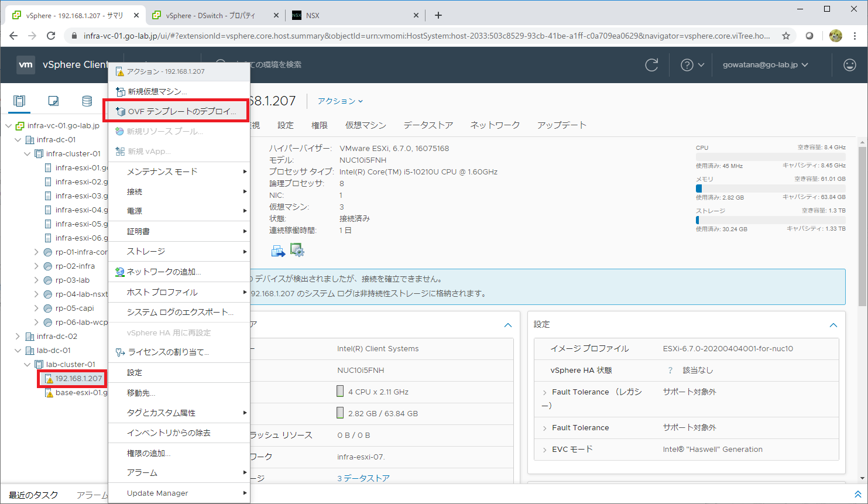Expand EVC モード row

click(545, 450)
